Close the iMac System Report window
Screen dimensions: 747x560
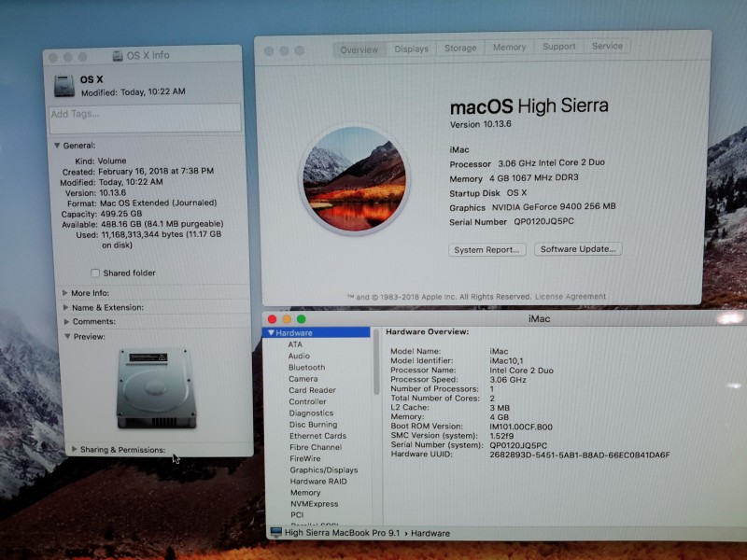pyautogui.click(x=272, y=319)
